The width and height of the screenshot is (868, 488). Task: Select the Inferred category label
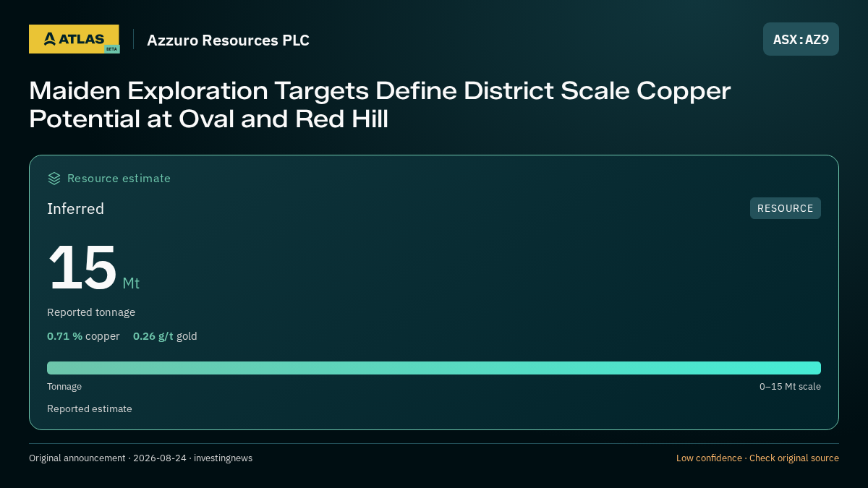click(x=75, y=209)
